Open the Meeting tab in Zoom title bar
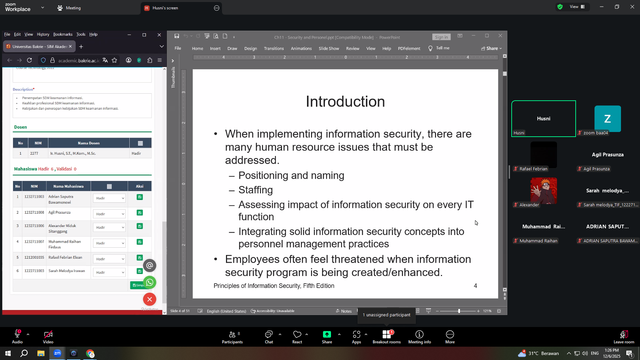The width and height of the screenshot is (640, 360). 69,8
